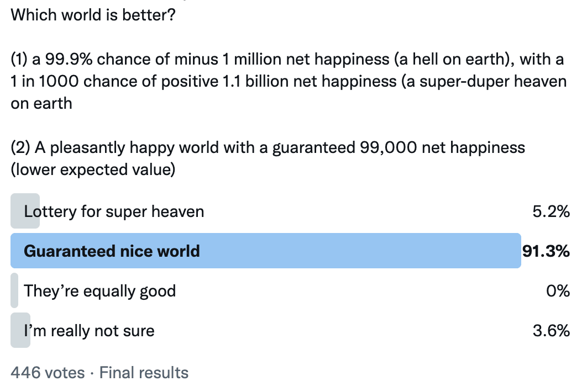Click the 5.2% result percentage
The image size is (587, 392).
(551, 211)
